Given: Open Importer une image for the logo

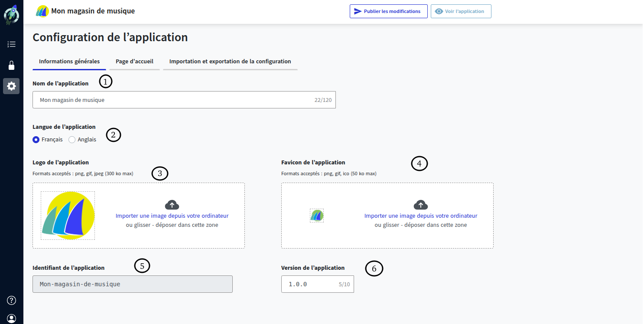Looking at the screenshot, I should [172, 216].
